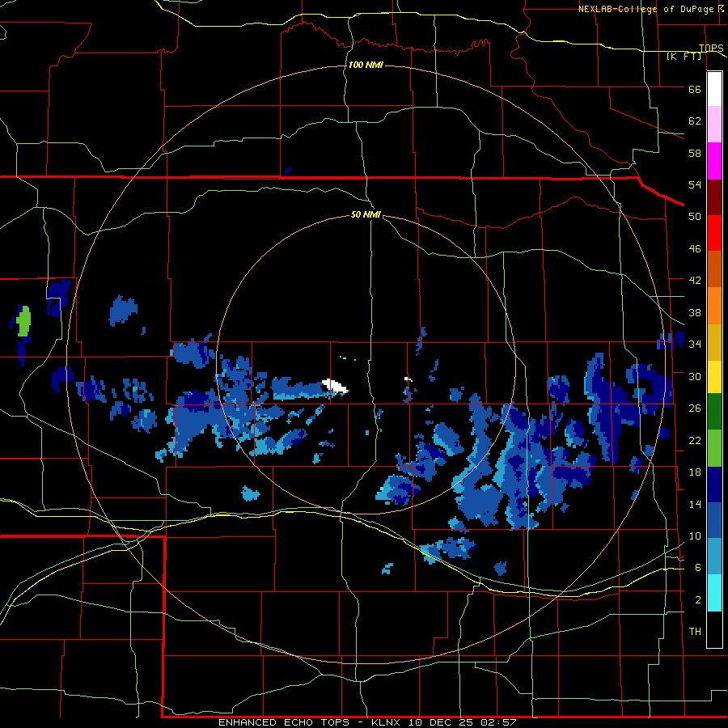Screen dimensions: 728x728
Task: Click the 'KLNX' station identifier in caption
Action: 387,722
